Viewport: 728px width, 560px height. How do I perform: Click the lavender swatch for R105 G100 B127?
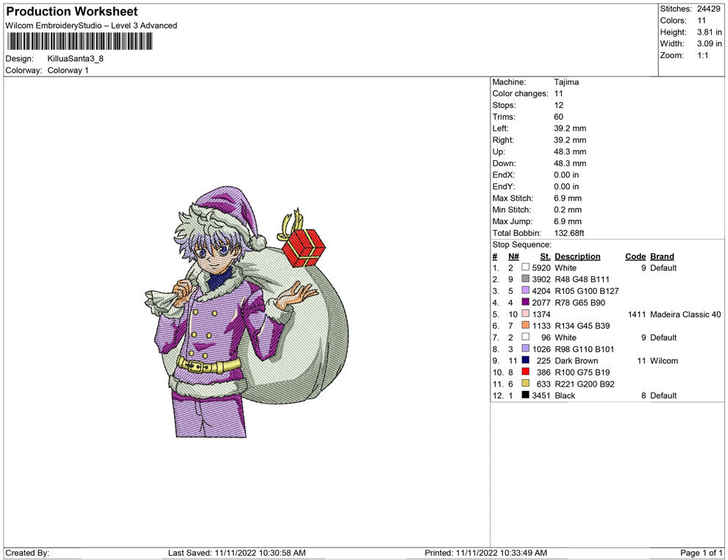coord(525,290)
